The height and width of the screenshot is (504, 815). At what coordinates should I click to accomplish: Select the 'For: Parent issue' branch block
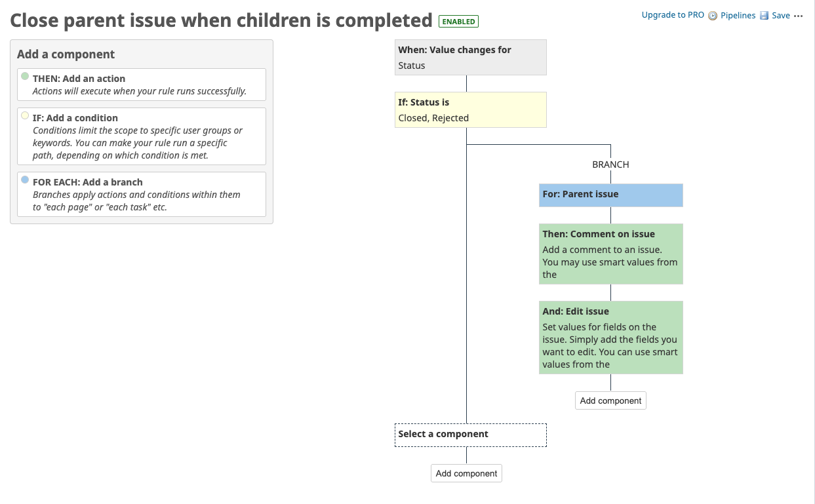pyautogui.click(x=610, y=195)
